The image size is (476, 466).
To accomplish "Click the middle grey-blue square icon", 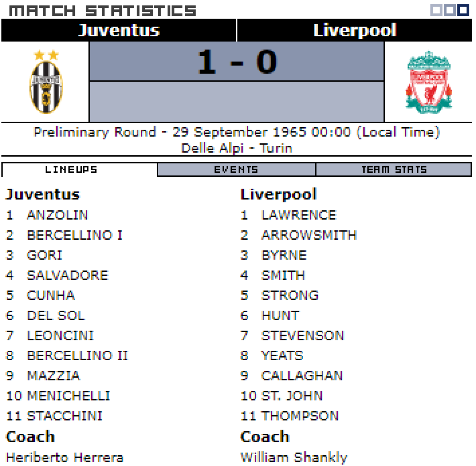I will [x=450, y=10].
